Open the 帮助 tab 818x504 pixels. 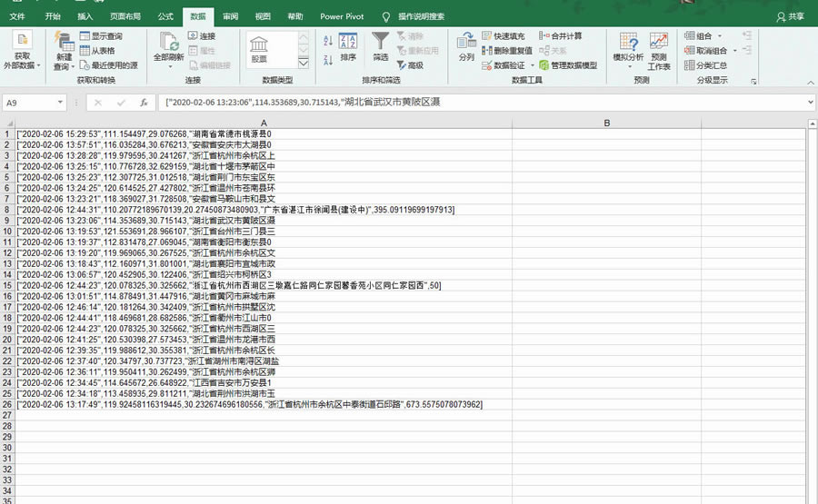(x=294, y=16)
